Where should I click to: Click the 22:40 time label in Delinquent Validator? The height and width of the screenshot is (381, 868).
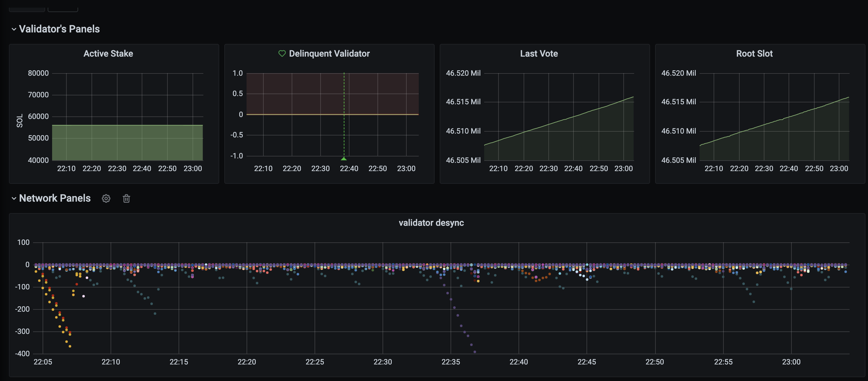tap(349, 169)
